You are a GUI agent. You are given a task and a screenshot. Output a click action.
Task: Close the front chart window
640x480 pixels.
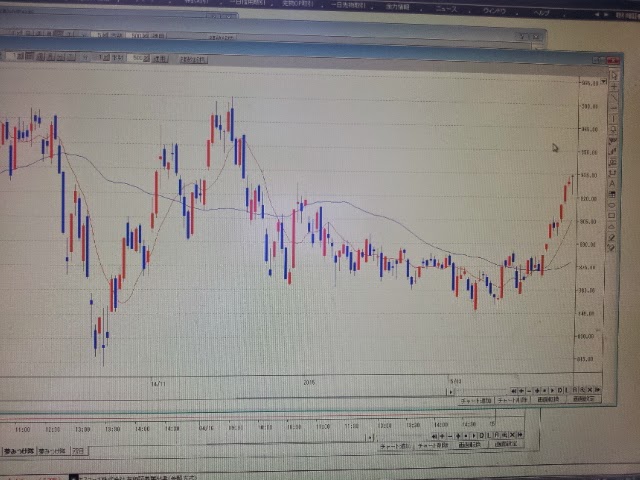(x=613, y=60)
